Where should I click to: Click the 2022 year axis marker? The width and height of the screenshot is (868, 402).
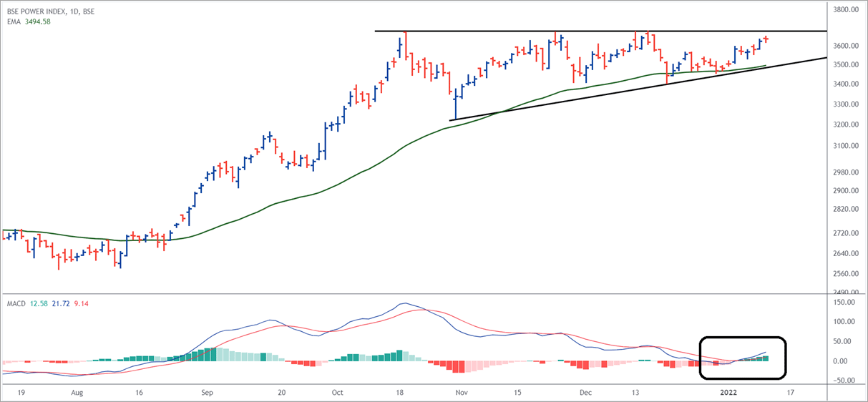(727, 393)
